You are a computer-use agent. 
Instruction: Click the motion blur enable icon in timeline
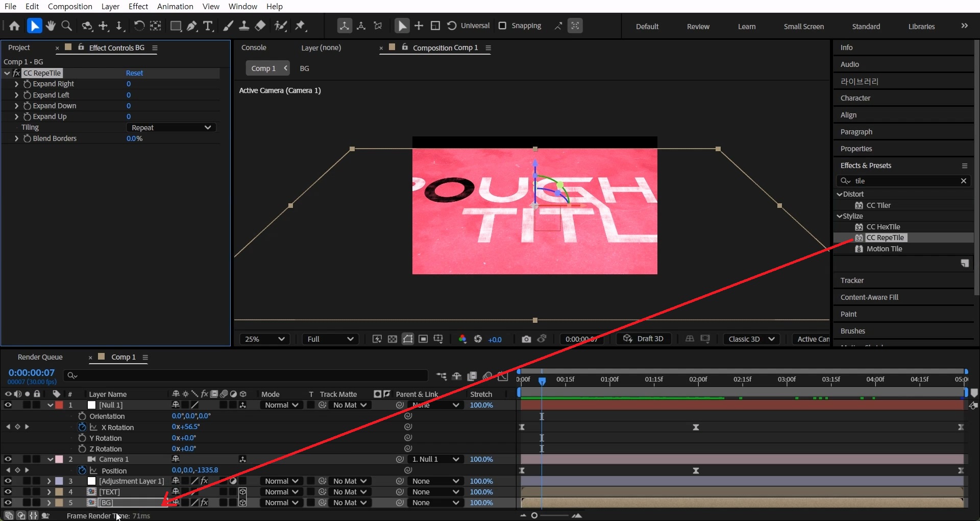tap(487, 376)
